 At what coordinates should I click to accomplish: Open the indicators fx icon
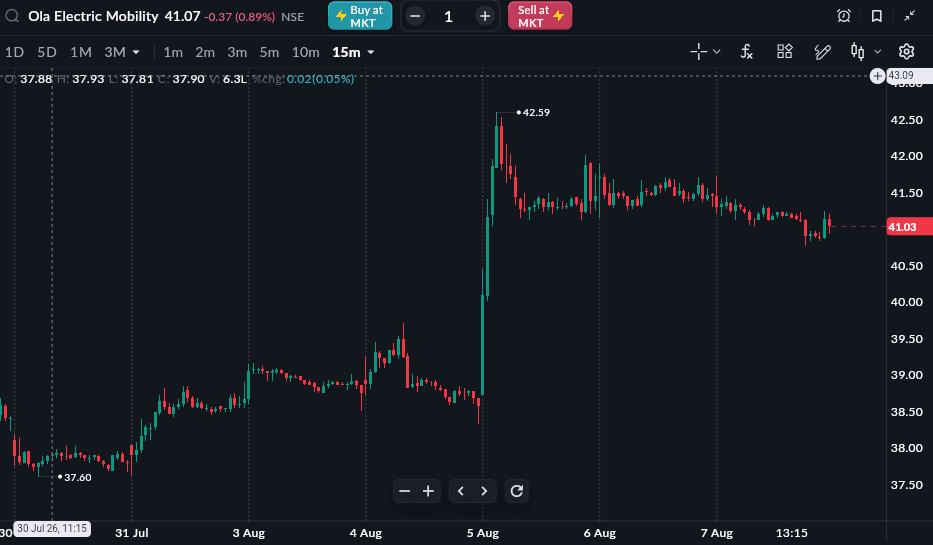[746, 52]
